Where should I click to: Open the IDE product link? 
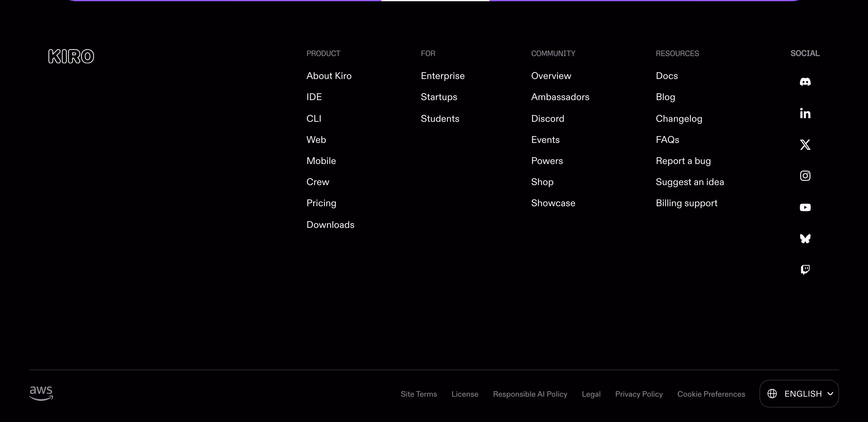[x=314, y=97]
